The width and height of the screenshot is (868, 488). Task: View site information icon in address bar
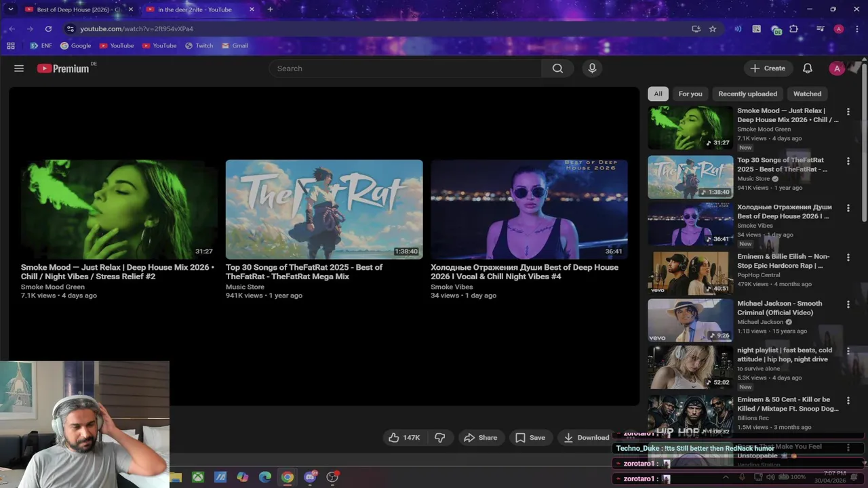pyautogui.click(x=70, y=28)
